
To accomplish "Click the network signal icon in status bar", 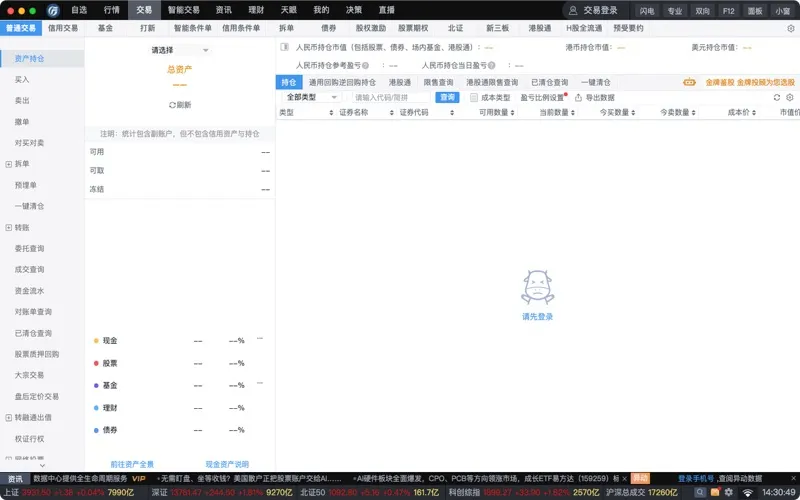I will tap(747, 493).
